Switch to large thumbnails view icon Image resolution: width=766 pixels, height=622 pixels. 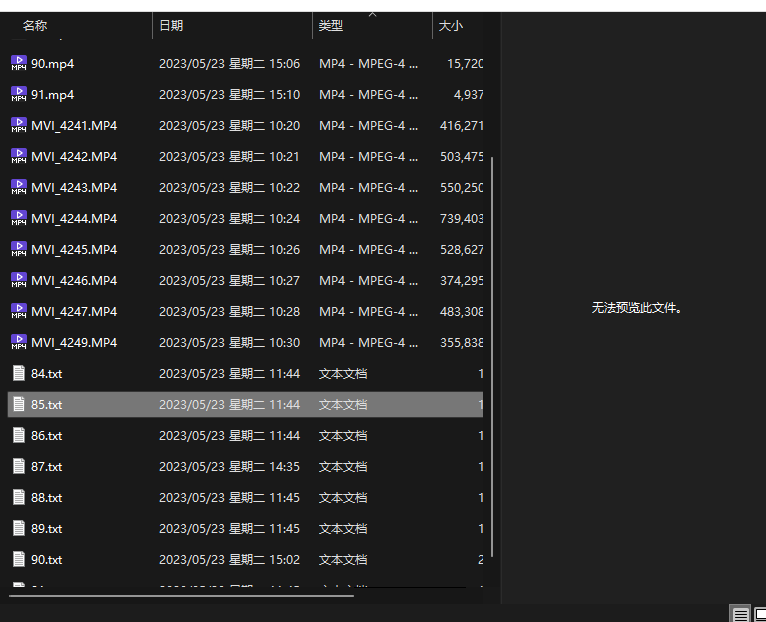760,614
